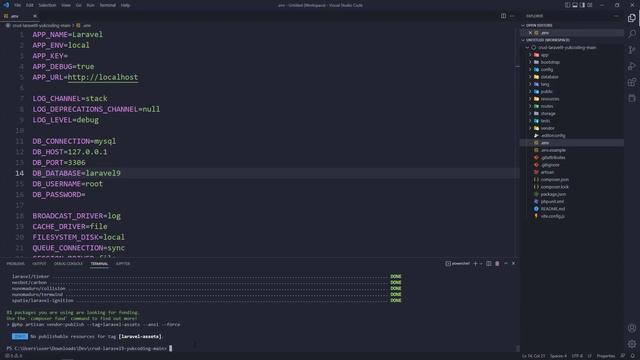This screenshot has width=640, height=360.
Task: Open the Accounts menu icon
Action: [632, 328]
